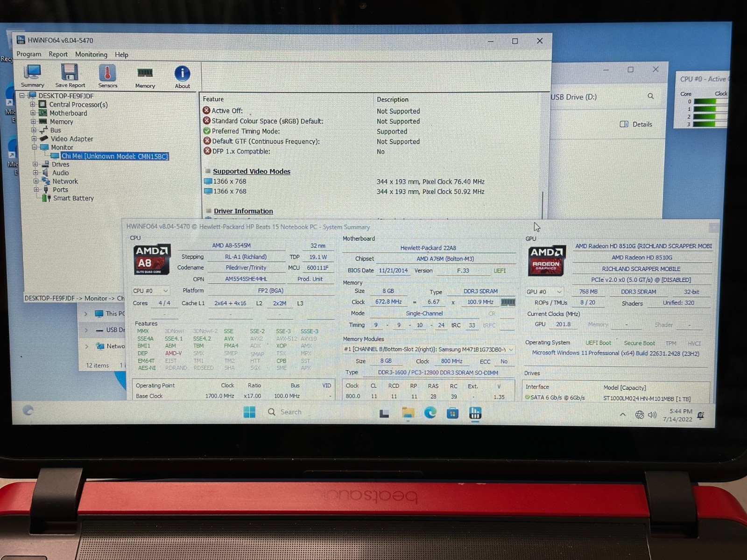The height and width of the screenshot is (560, 747).
Task: Click the BIOS Date 11/21/2014 field
Action: pos(393,270)
